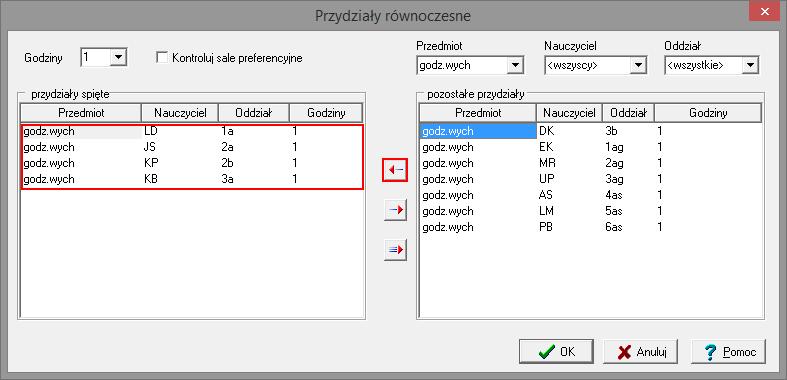Select godz.wych row for teacher KB
Image resolution: width=787 pixels, height=380 pixels.
(192, 179)
